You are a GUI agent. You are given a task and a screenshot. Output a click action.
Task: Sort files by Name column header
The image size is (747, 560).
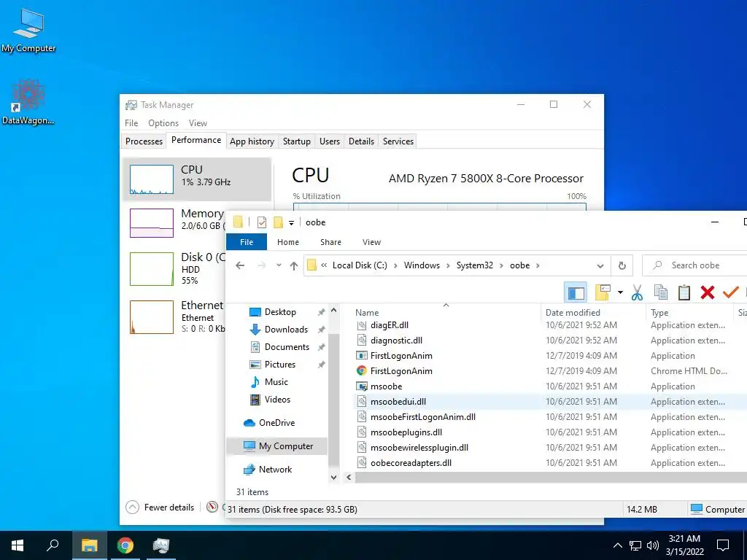[367, 313]
